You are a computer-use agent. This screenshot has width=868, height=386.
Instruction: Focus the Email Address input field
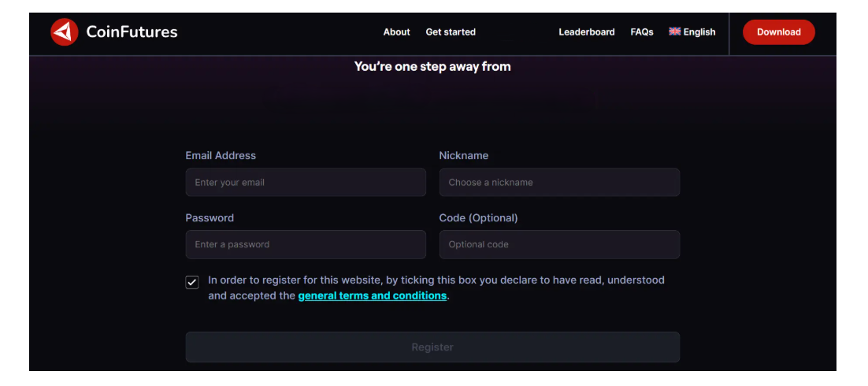(306, 182)
